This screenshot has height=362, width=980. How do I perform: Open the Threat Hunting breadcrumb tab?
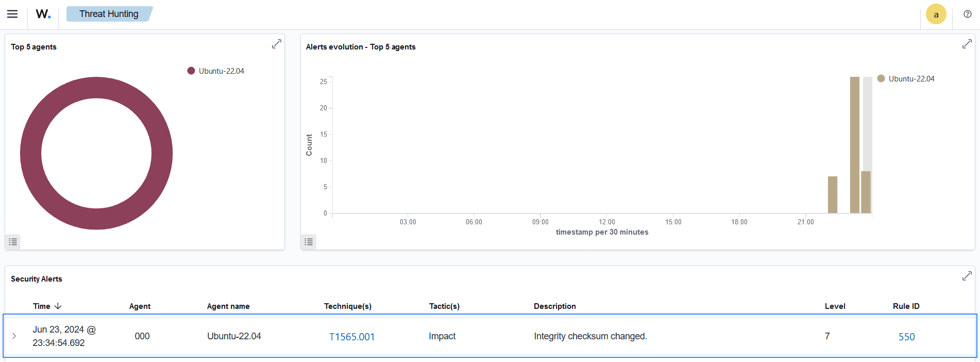[x=109, y=14]
